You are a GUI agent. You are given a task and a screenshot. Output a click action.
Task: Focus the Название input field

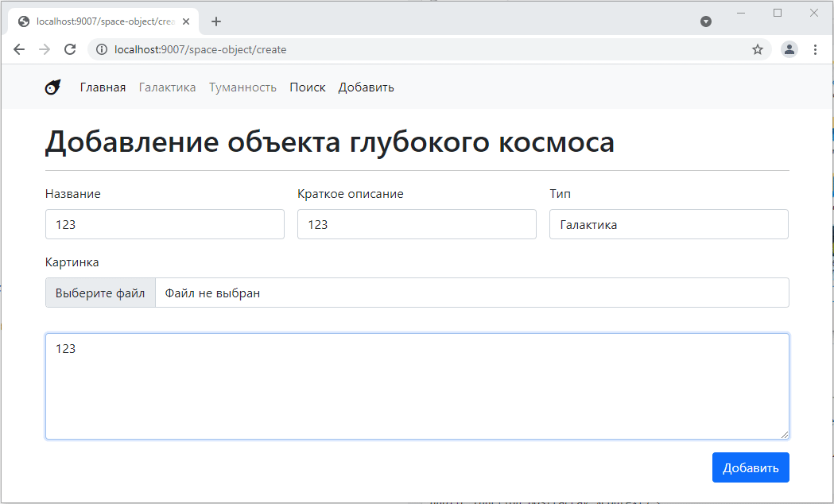coord(165,224)
